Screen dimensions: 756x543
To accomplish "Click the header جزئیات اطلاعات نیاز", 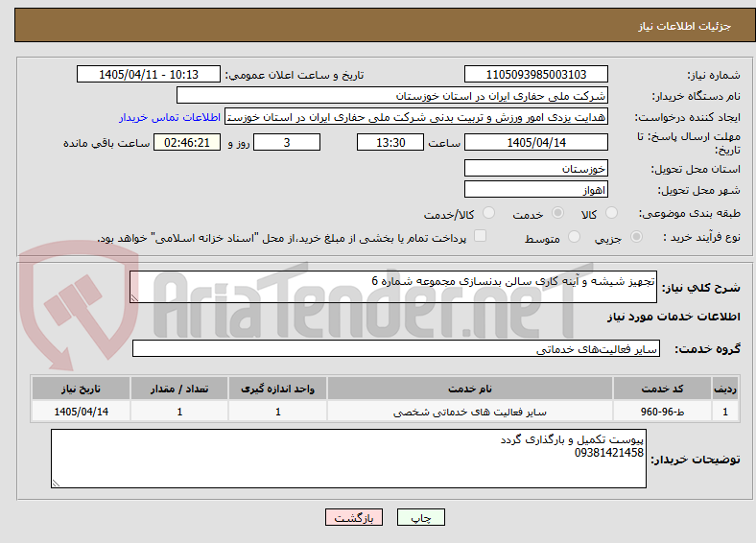I will coord(685,26).
